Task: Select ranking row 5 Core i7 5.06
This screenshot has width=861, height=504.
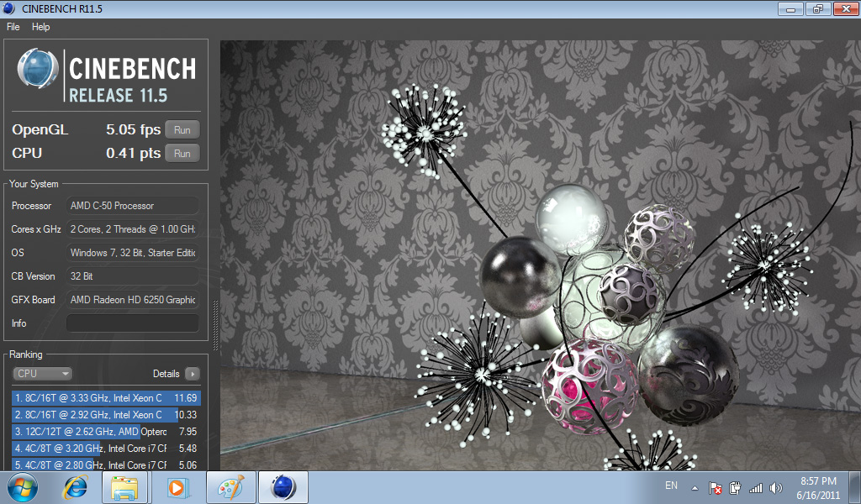Action: [x=106, y=465]
